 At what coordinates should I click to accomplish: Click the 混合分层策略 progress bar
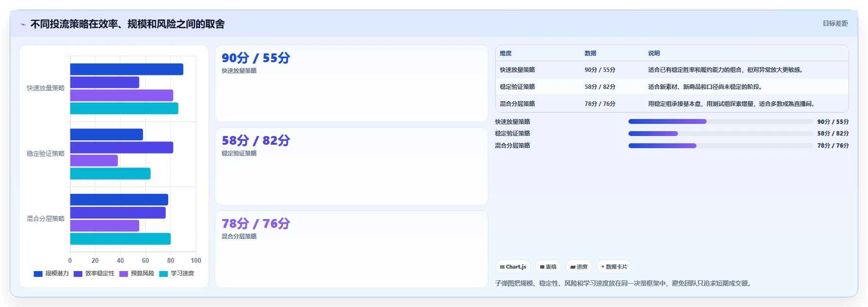point(721,146)
